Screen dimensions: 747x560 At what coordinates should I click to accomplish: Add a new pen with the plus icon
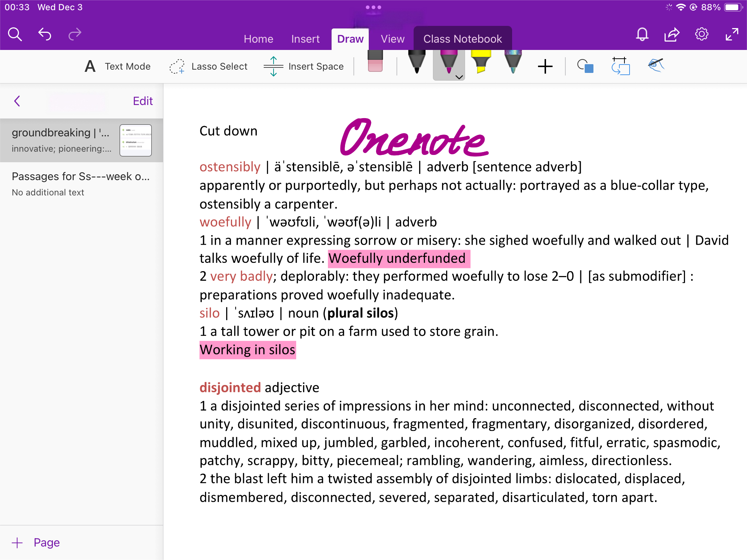[x=545, y=66]
